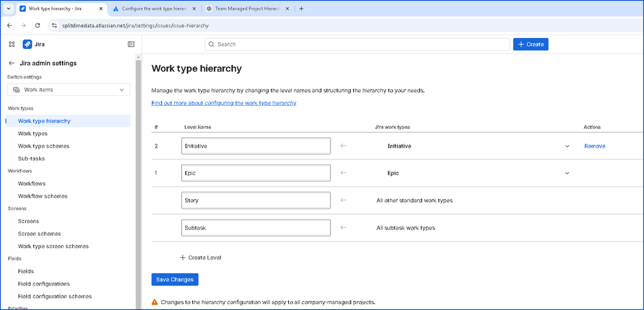
Task: Click the Jira logo icon
Action: coord(27,44)
